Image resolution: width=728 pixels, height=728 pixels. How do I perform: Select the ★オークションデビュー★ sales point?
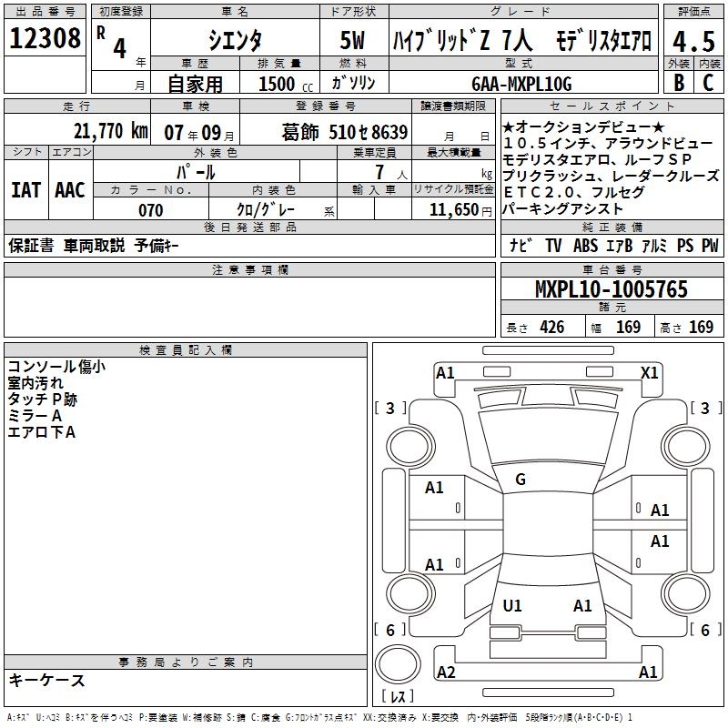(584, 126)
